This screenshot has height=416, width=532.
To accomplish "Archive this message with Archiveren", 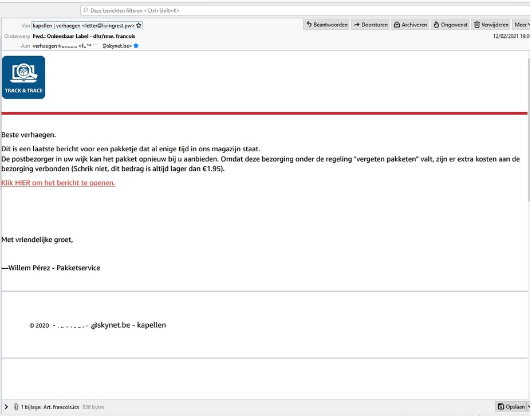I will coord(410,25).
